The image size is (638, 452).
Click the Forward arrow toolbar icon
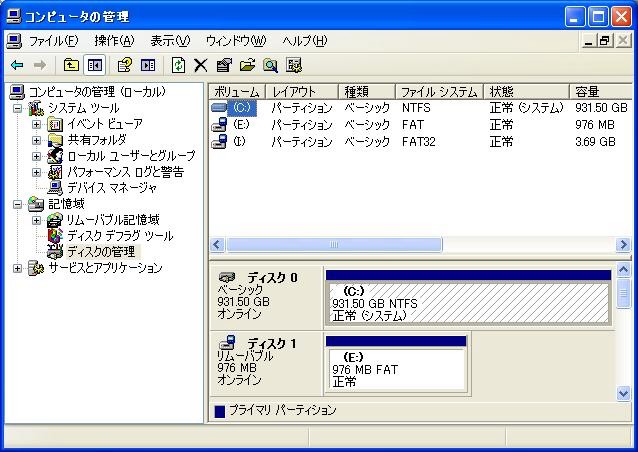(x=39, y=65)
